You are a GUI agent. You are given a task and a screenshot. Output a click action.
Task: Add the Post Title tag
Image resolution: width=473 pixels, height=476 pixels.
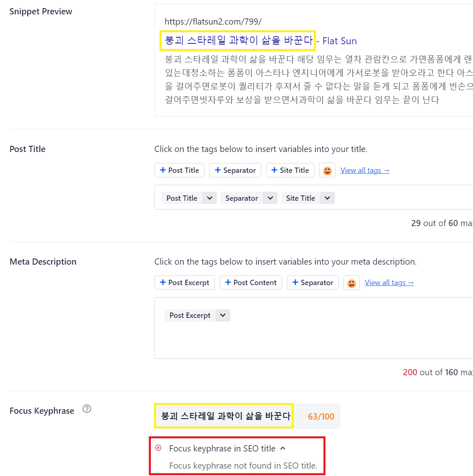[179, 170]
